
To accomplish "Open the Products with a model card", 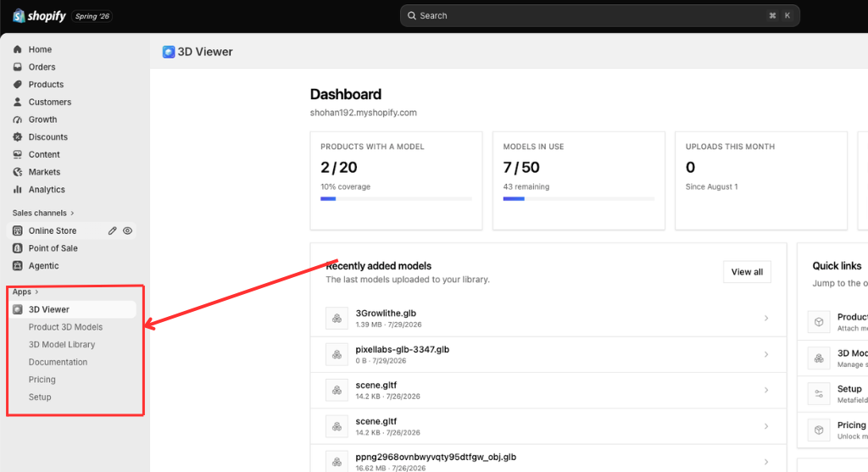I will pos(397,181).
